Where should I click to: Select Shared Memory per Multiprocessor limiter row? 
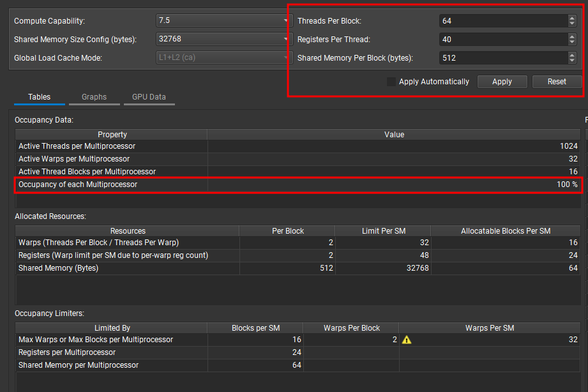pyautogui.click(x=298, y=365)
